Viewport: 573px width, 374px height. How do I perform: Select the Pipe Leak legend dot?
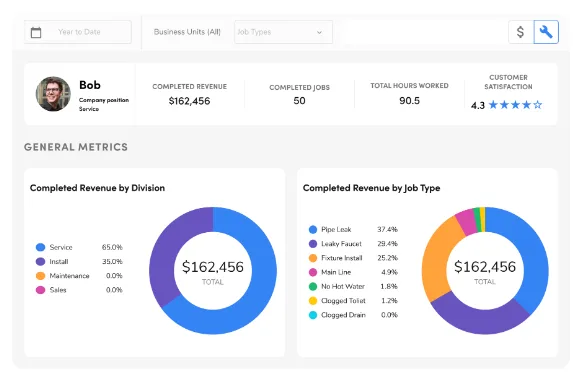pos(313,230)
